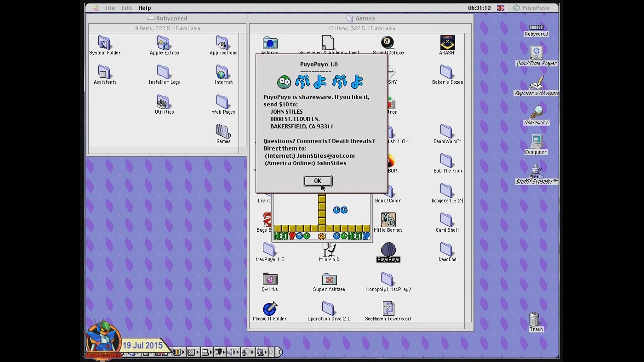Open Control Strip sound volume module
The width and height of the screenshot is (644, 362).
click(233, 352)
